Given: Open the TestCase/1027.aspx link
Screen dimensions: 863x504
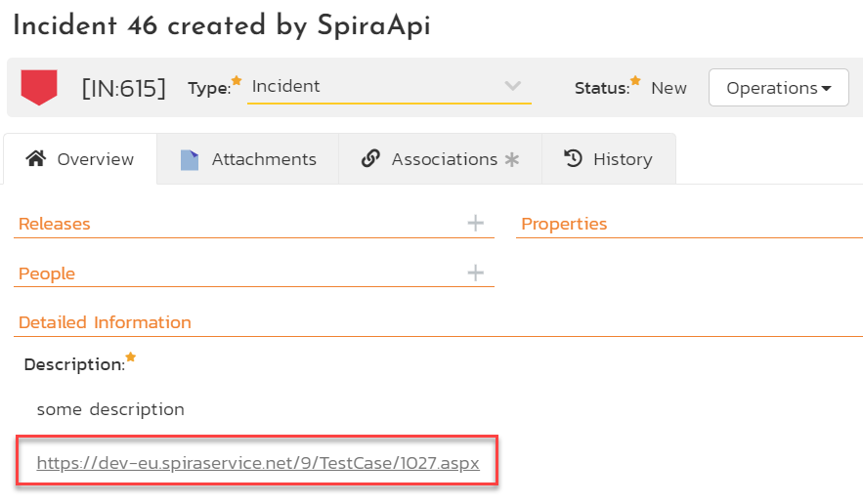Looking at the screenshot, I should click(x=258, y=463).
